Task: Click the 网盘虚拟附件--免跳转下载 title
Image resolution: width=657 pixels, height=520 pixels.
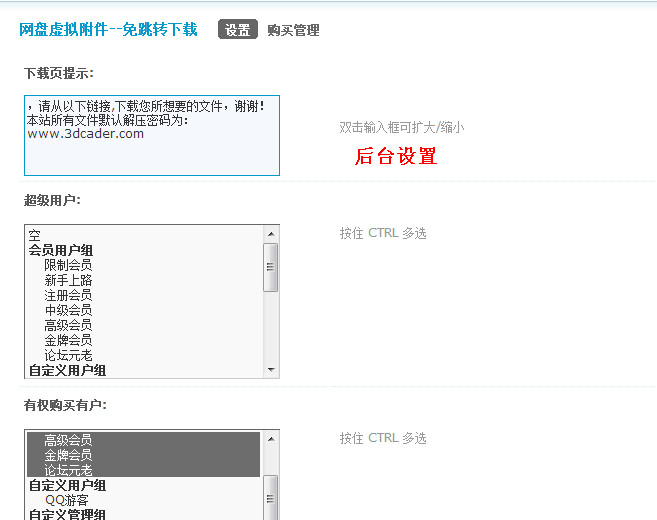Action: pos(108,30)
